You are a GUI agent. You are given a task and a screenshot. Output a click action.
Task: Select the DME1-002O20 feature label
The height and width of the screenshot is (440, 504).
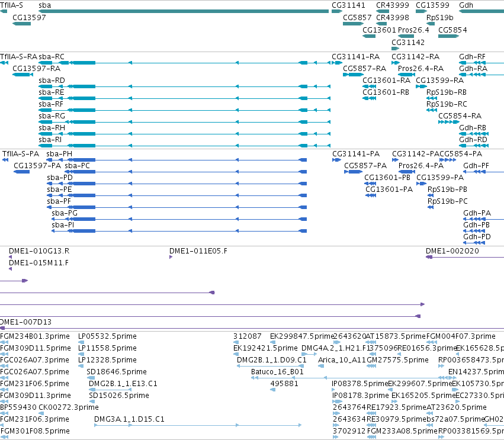[452, 251]
